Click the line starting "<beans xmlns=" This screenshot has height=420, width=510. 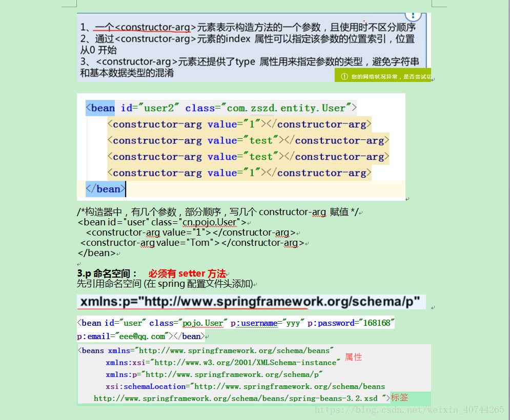point(206,350)
